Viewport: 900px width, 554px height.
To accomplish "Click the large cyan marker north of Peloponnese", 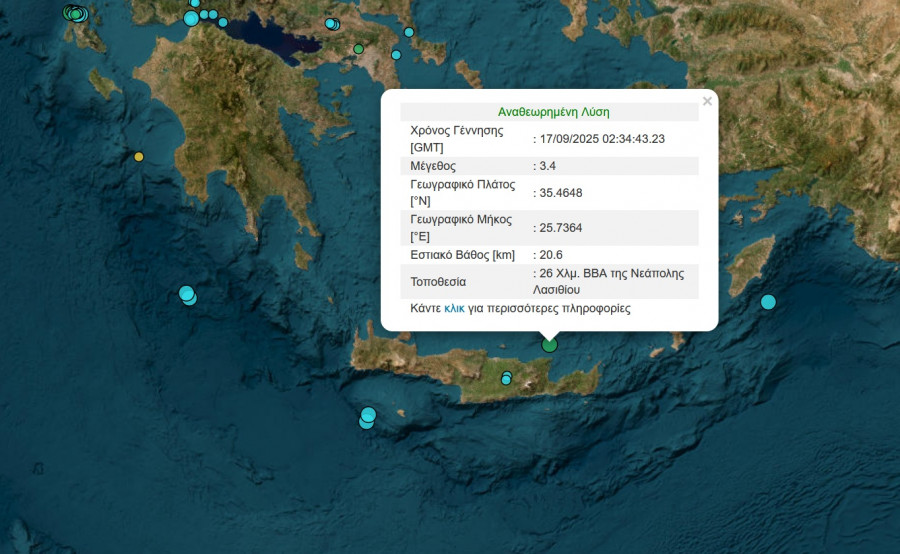I will tap(191, 18).
